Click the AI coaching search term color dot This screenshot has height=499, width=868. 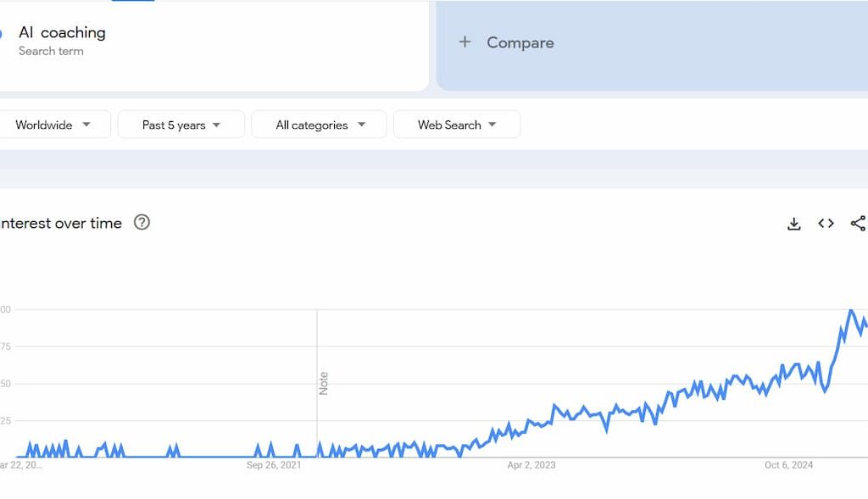3,32
